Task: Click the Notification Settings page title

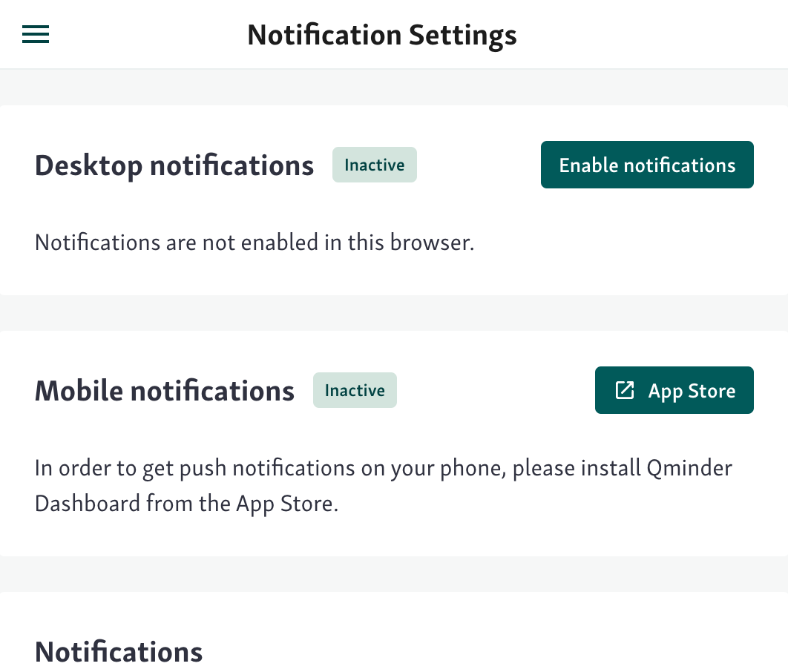Action: click(381, 35)
